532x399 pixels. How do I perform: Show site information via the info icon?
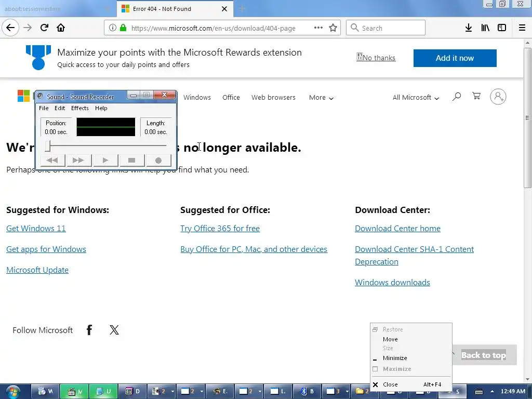(x=113, y=28)
